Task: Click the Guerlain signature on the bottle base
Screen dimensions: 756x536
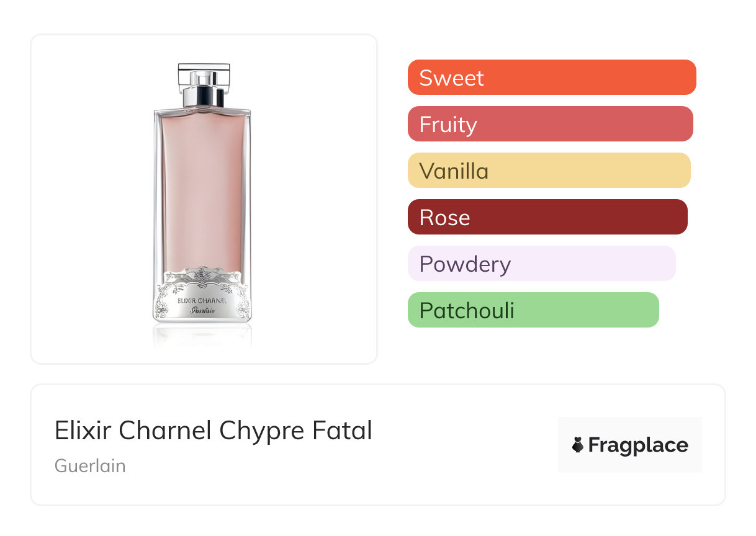Action: point(202,311)
